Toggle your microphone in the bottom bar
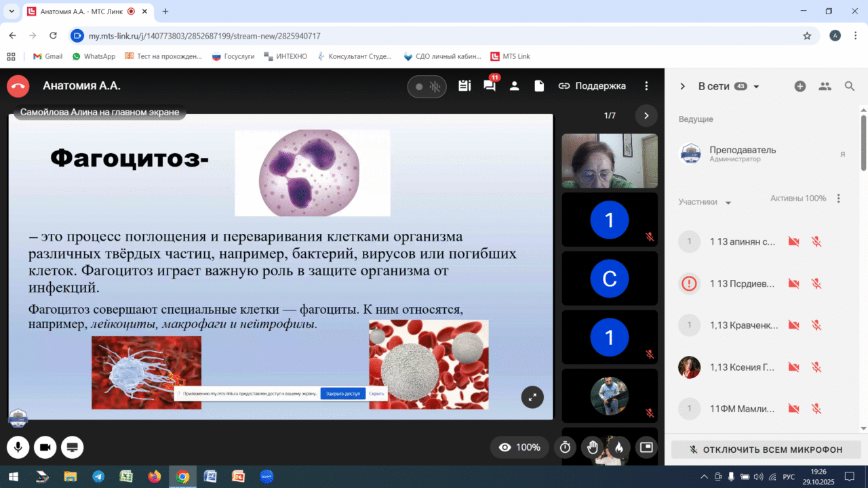This screenshot has height=488, width=868. pyautogui.click(x=18, y=447)
